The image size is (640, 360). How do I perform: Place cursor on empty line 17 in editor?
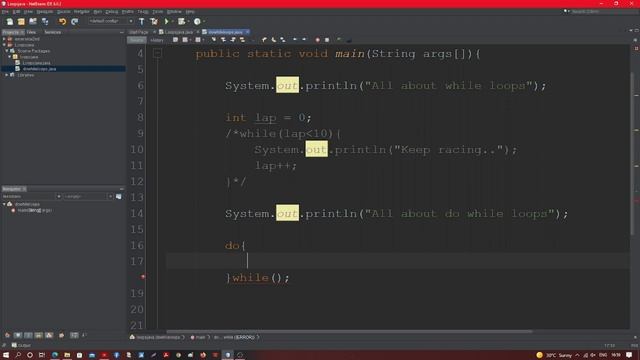coord(398,261)
